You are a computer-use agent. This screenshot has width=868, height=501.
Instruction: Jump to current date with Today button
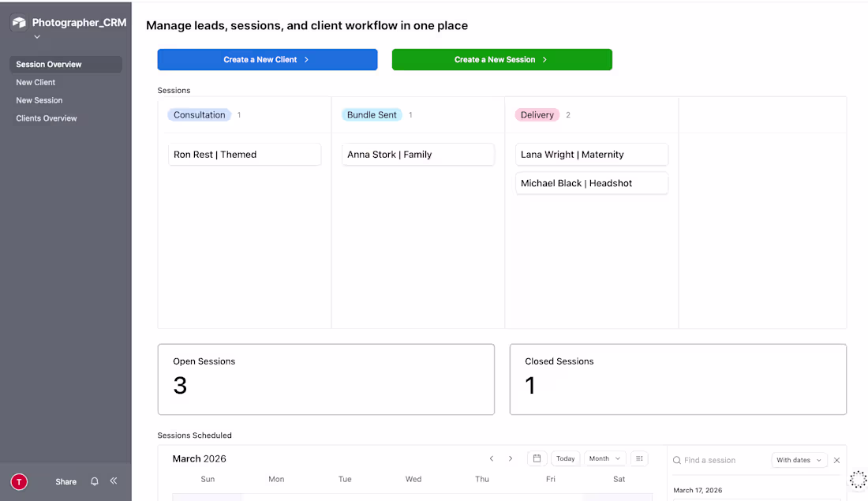pos(565,458)
